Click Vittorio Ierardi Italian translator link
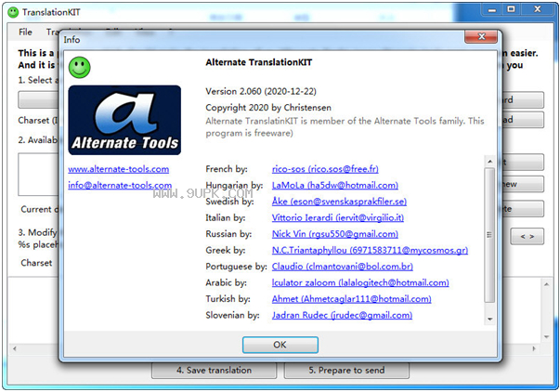The image size is (560, 392). pyautogui.click(x=338, y=217)
